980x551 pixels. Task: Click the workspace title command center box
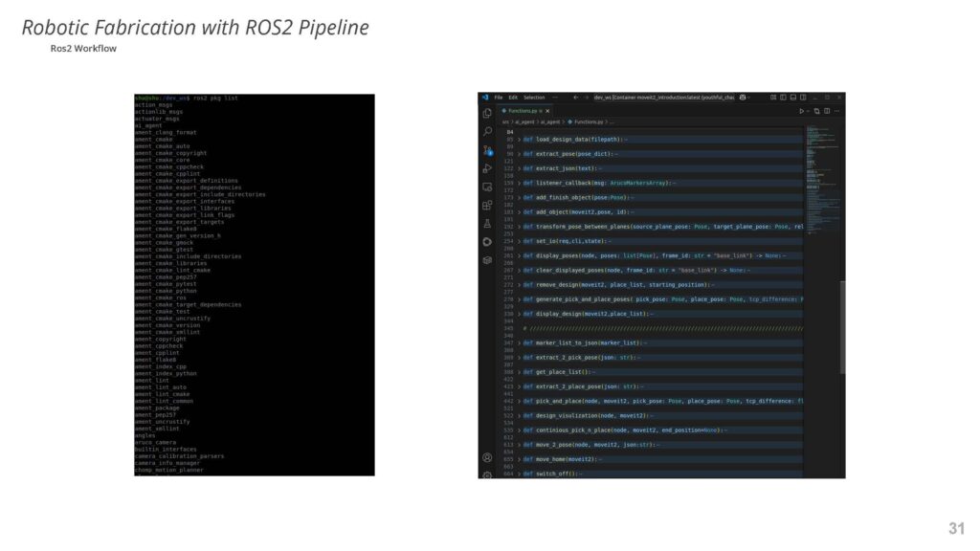pyautogui.click(x=664, y=98)
